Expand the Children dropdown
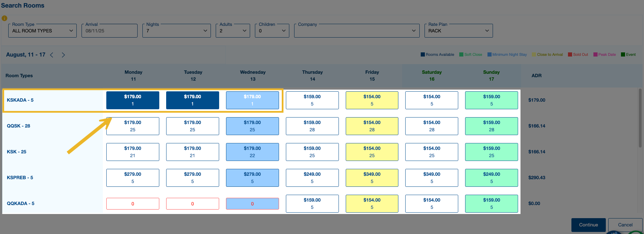 pyautogui.click(x=272, y=31)
